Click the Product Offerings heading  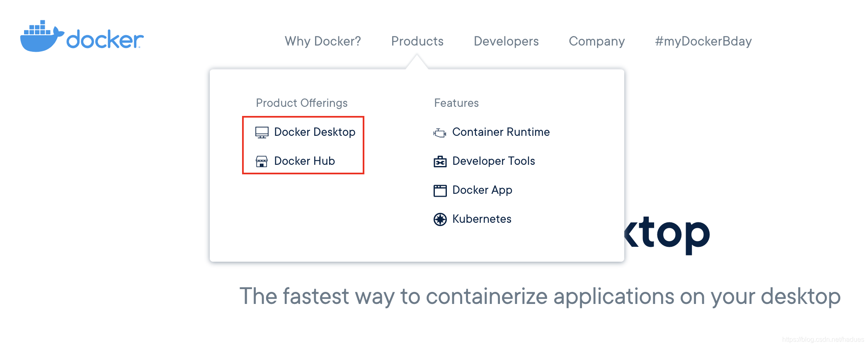[301, 103]
